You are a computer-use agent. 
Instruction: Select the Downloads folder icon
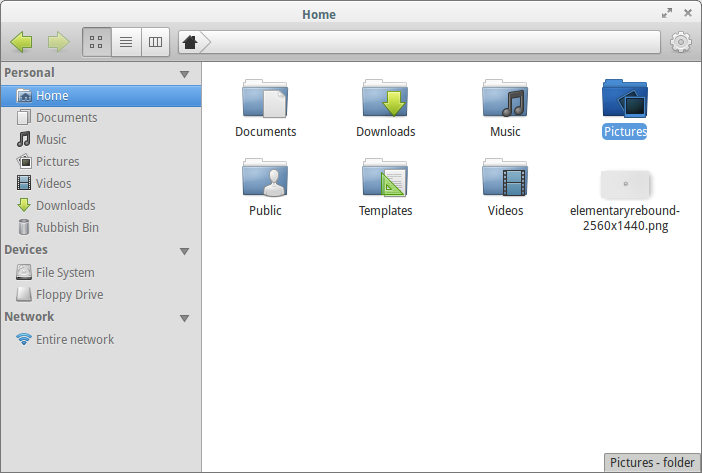[x=385, y=100]
